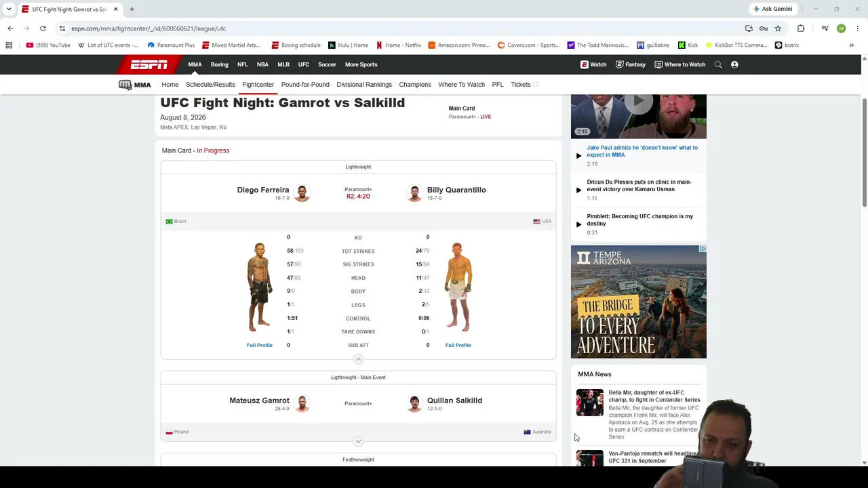Open the media controls icon in the toolbar

pyautogui.click(x=825, y=28)
